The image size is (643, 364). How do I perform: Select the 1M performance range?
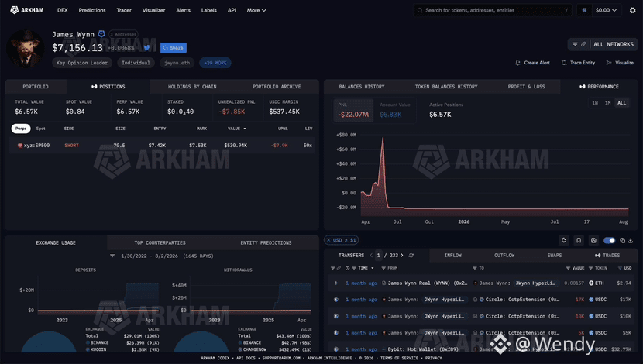point(607,103)
